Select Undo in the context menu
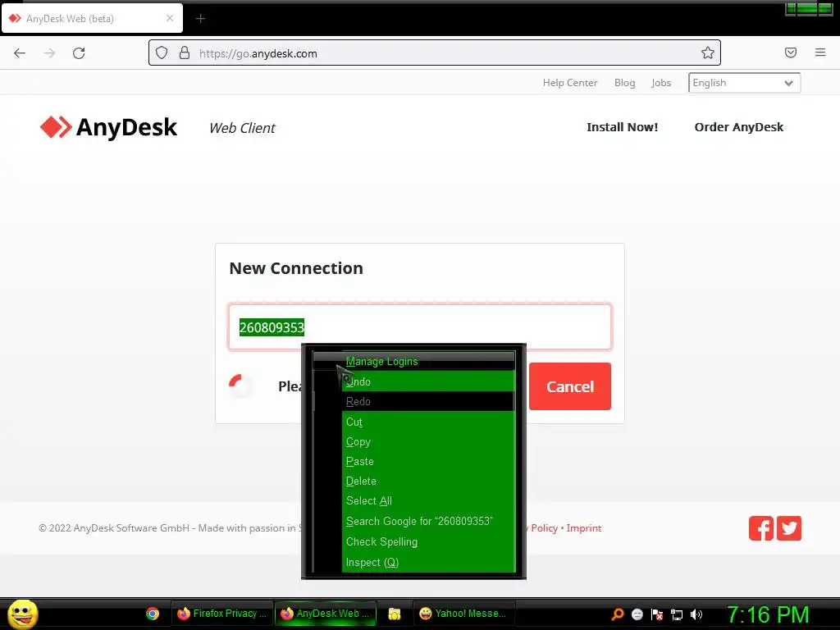This screenshot has height=630, width=840. (x=413, y=381)
